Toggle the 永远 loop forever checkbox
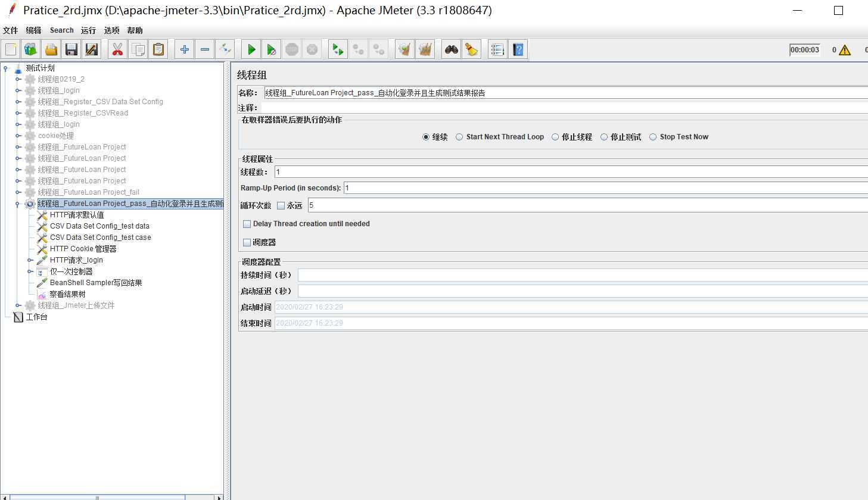This screenshot has height=500, width=868. (x=281, y=206)
